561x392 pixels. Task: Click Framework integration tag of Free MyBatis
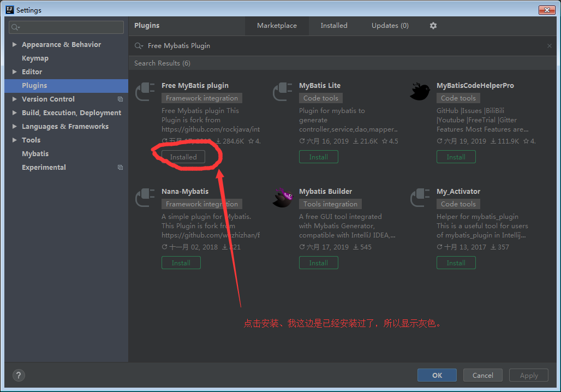click(202, 98)
